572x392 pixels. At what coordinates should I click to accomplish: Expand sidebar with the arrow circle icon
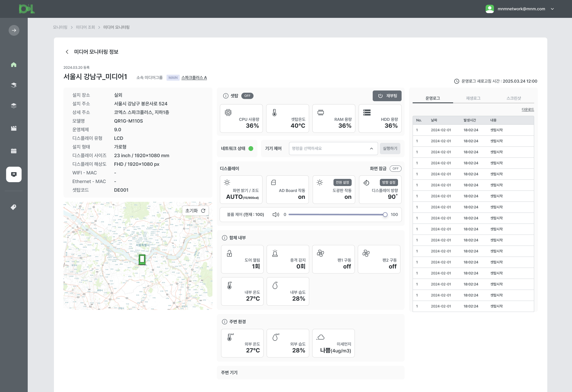click(x=14, y=30)
